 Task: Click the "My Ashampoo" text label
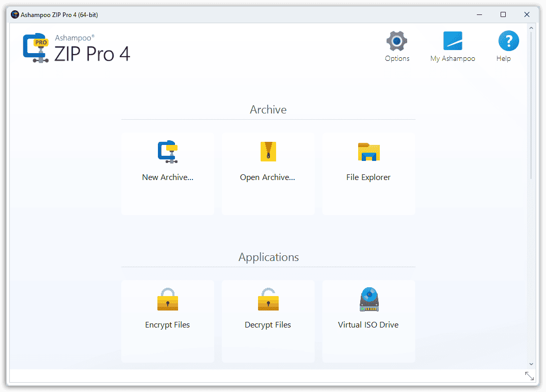pyautogui.click(x=453, y=58)
